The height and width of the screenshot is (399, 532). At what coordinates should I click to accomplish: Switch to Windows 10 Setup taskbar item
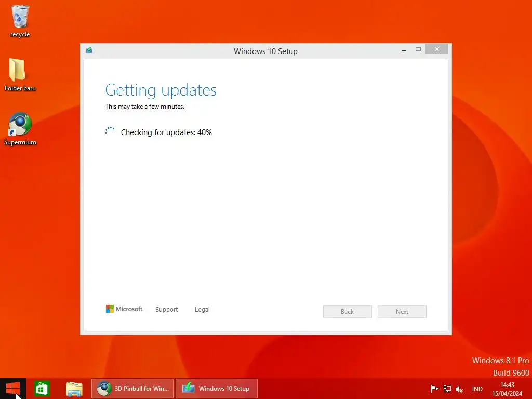pos(217,389)
